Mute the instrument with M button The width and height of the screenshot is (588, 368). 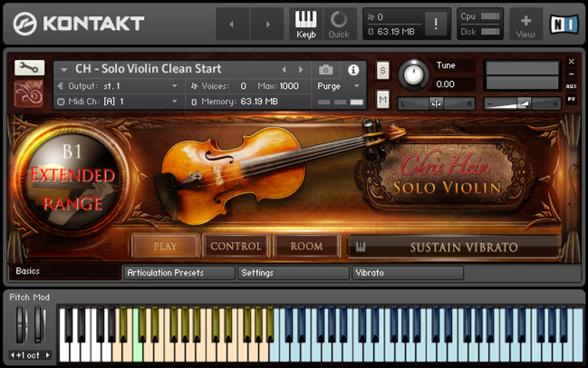(382, 100)
